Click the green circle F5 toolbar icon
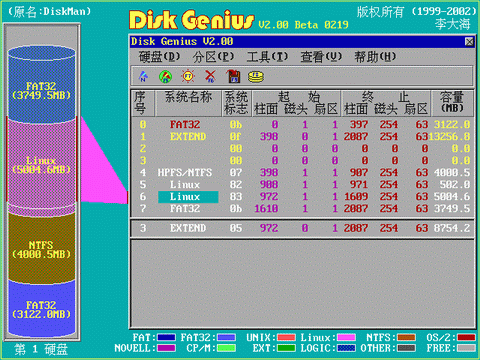The height and width of the screenshot is (360, 480). coord(165,77)
